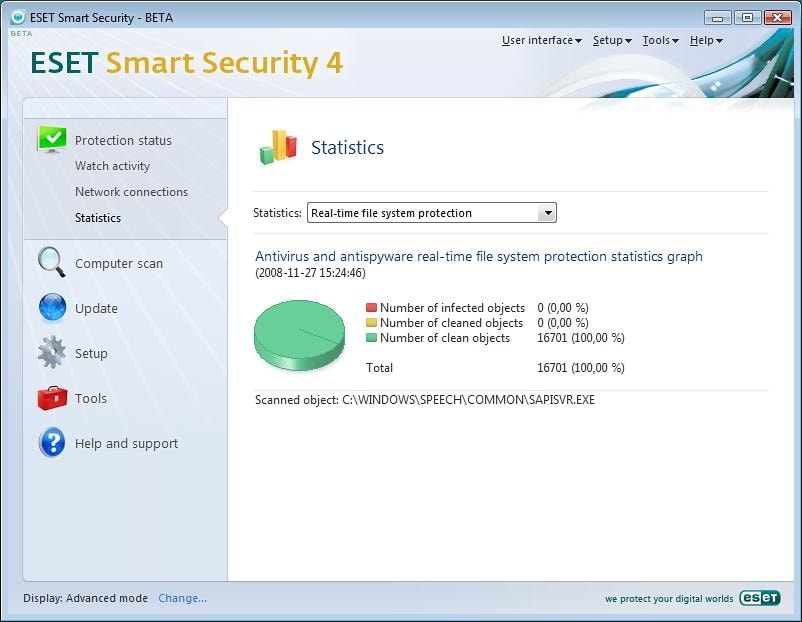This screenshot has height=622, width=802.
Task: Click the green clean objects swatch
Action: click(371, 338)
